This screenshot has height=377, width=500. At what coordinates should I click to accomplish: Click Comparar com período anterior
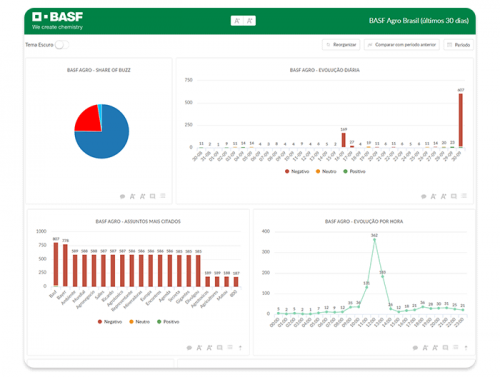tap(402, 45)
